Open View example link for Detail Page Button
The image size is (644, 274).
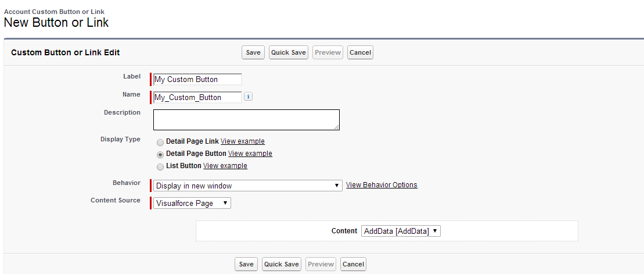(x=250, y=154)
